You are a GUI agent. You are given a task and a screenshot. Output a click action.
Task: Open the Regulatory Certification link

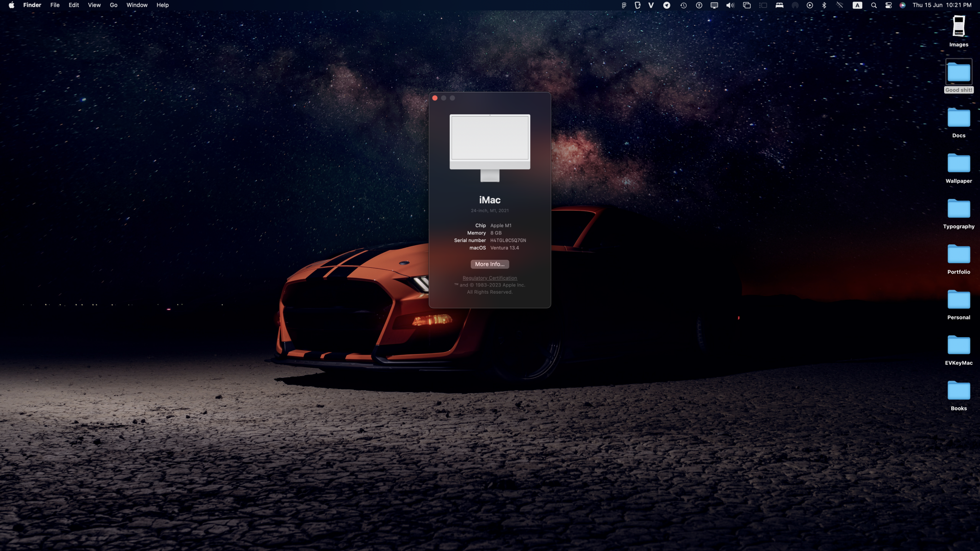coord(490,278)
